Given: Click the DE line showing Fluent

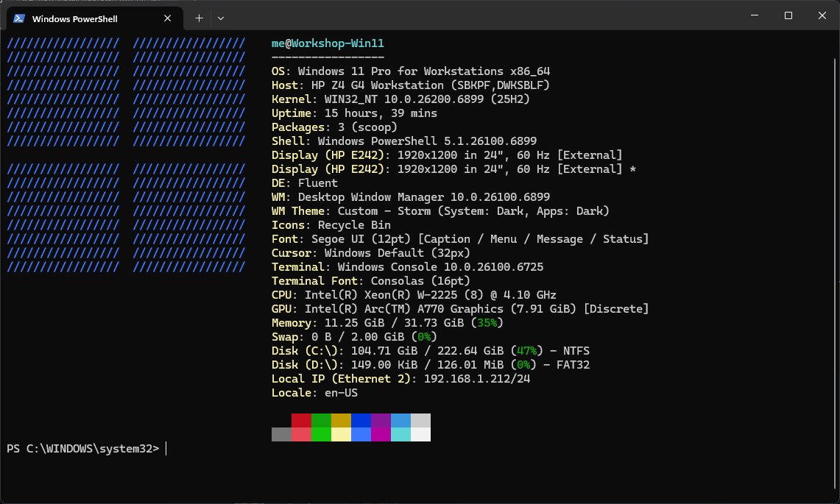Looking at the screenshot, I should click(304, 182).
